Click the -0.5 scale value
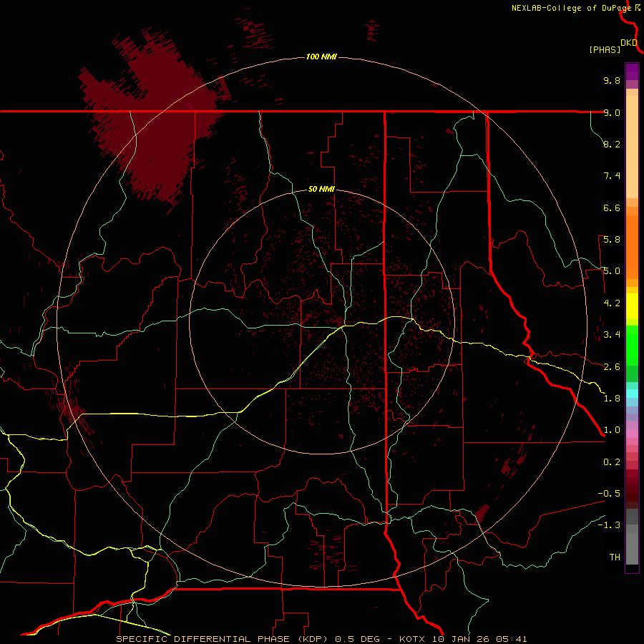The width and height of the screenshot is (644, 644). 609,494
